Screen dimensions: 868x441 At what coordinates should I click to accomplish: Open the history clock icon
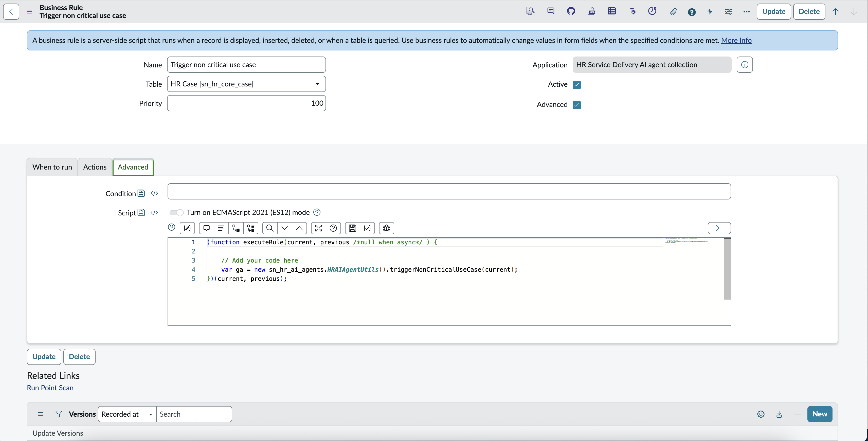[653, 11]
